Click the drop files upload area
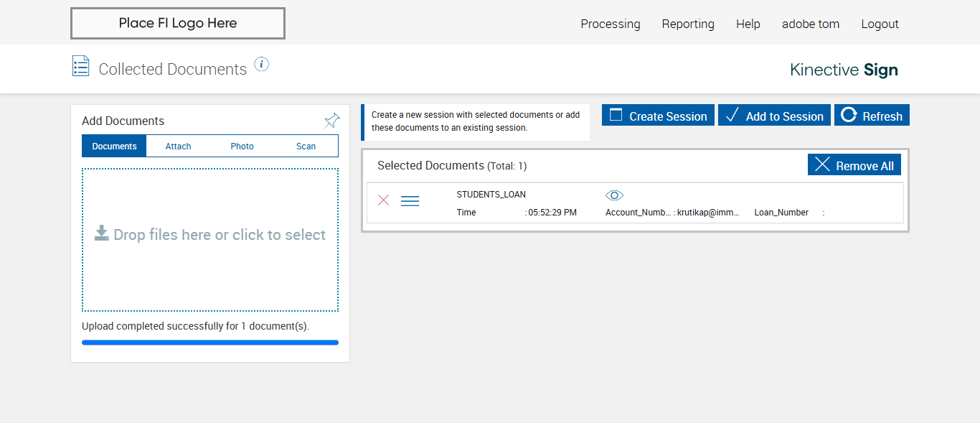980x423 pixels. point(209,240)
